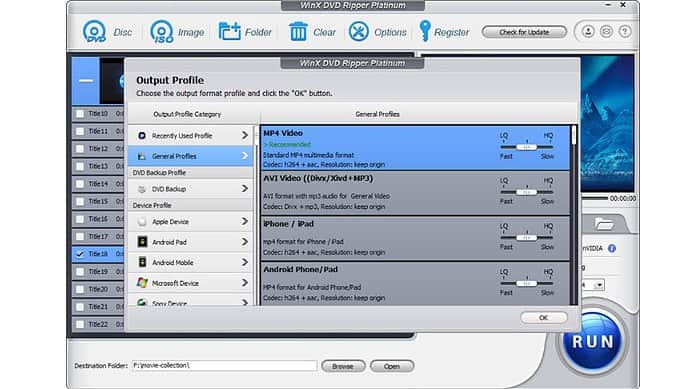Viewport: 699px width, 389px height.
Task: Expand General Profiles chevron
Action: [245, 156]
